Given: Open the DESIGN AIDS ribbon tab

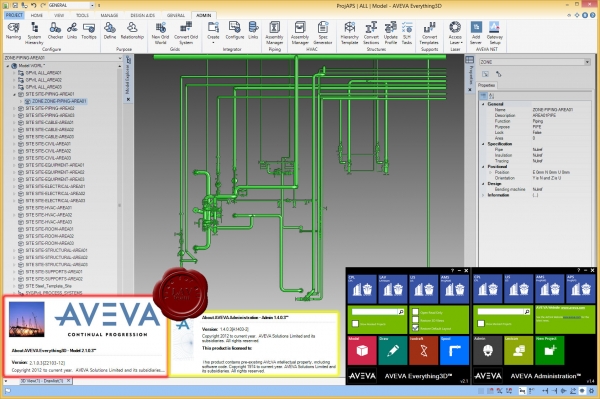Looking at the screenshot, I should [142, 15].
